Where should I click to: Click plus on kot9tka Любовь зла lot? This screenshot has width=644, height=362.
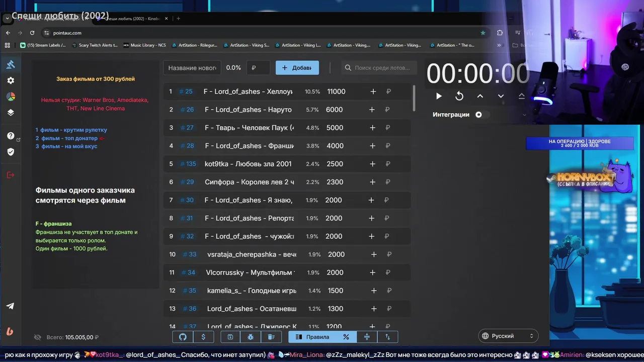tap(373, 164)
